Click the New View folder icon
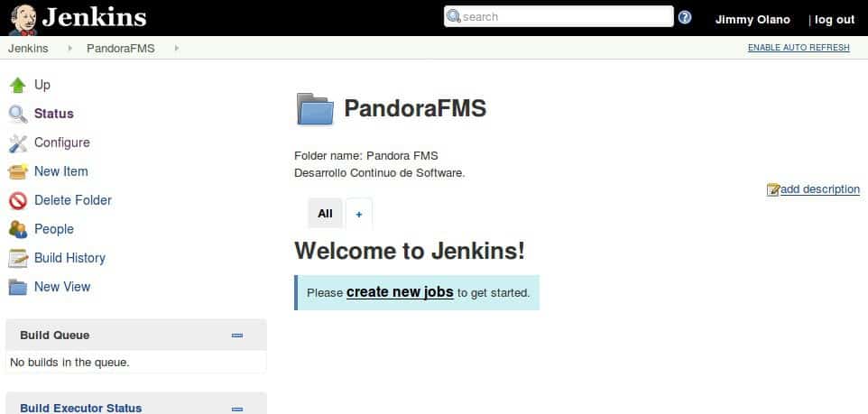 coord(18,287)
